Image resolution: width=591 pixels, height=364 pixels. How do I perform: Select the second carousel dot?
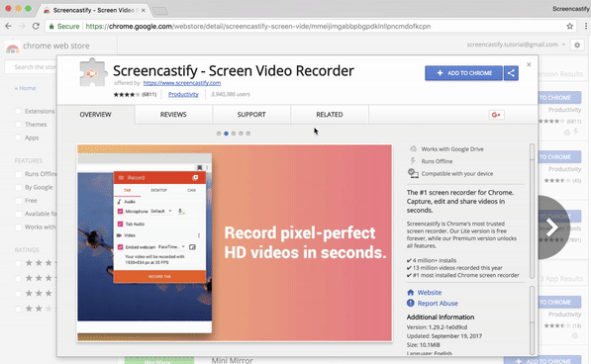click(226, 134)
